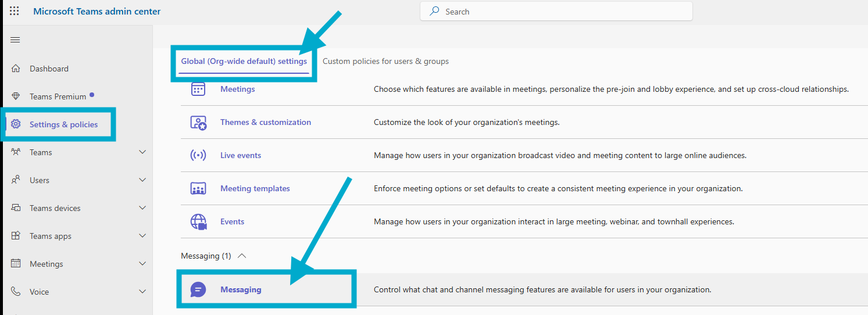The image size is (868, 315).
Task: Open the Meetings settings link
Action: pyautogui.click(x=237, y=89)
